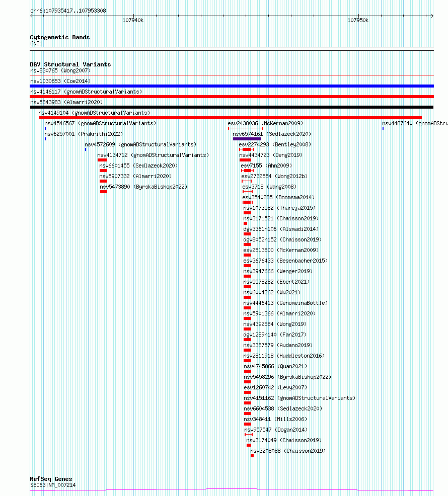Open nsv6257001 (Prakrithi2022) variant
The height and width of the screenshot is (496, 448).
[84, 134]
